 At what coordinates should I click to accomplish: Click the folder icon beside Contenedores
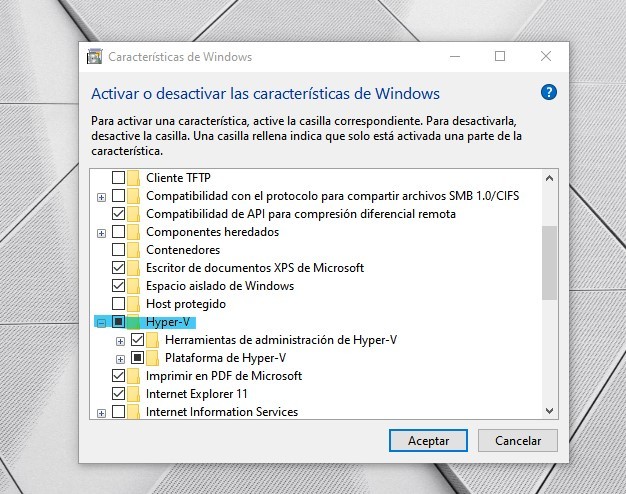tap(134, 250)
